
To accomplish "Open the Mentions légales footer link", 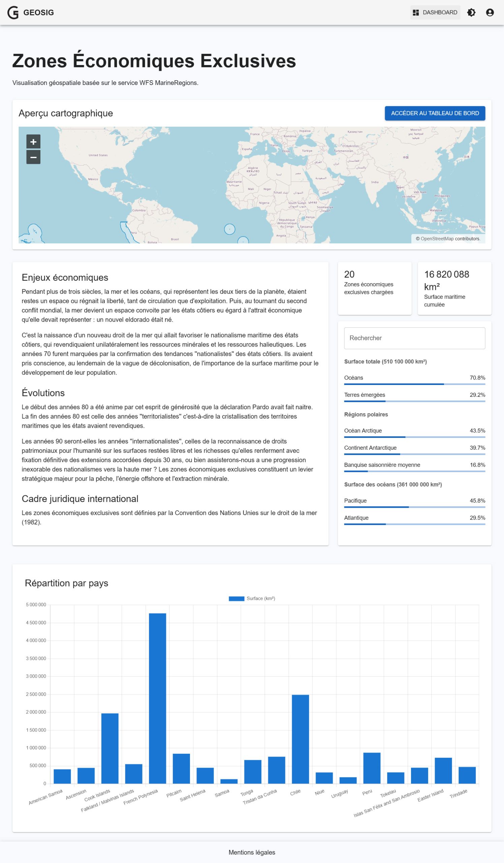I will click(252, 853).
